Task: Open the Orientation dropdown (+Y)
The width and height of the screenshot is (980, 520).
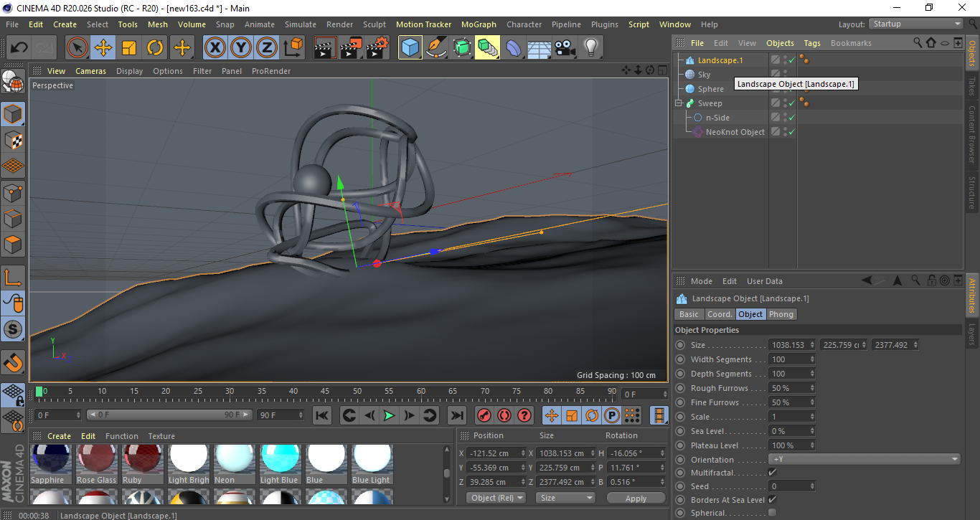Action: [864, 459]
